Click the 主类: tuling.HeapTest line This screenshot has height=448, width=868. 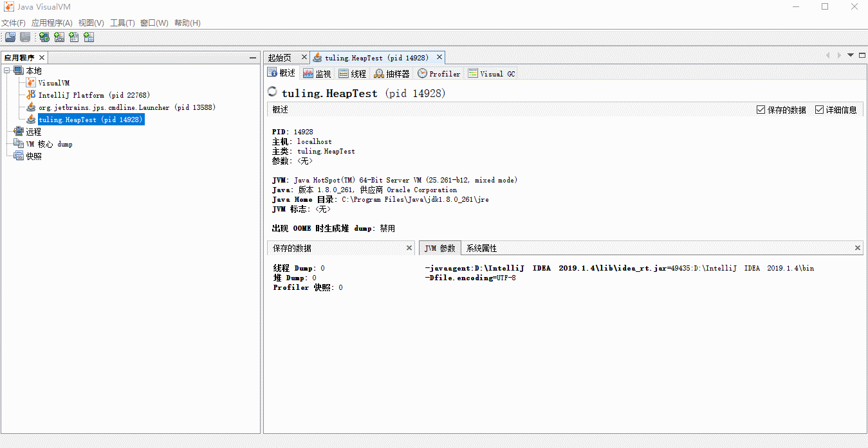pos(313,151)
